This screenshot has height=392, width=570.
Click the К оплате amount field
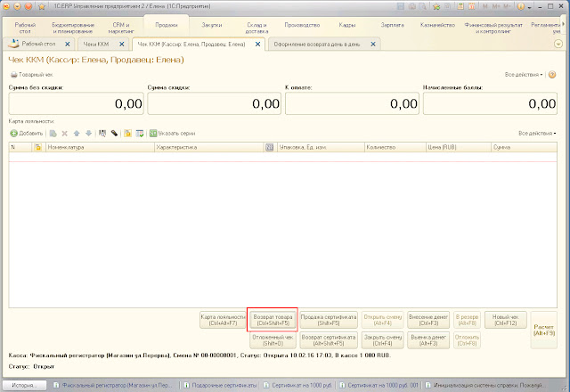352,103
